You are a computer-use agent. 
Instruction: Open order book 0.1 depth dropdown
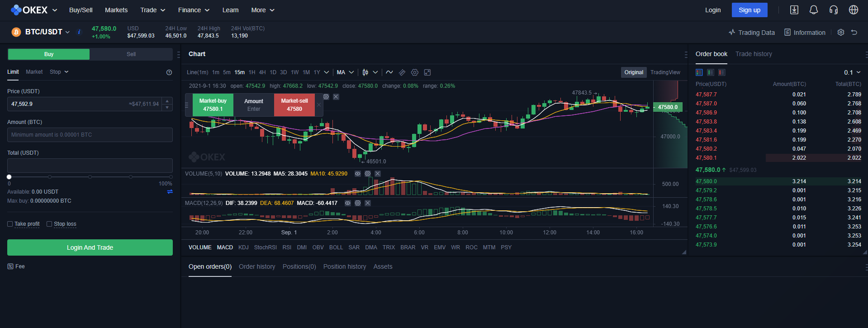pos(852,72)
